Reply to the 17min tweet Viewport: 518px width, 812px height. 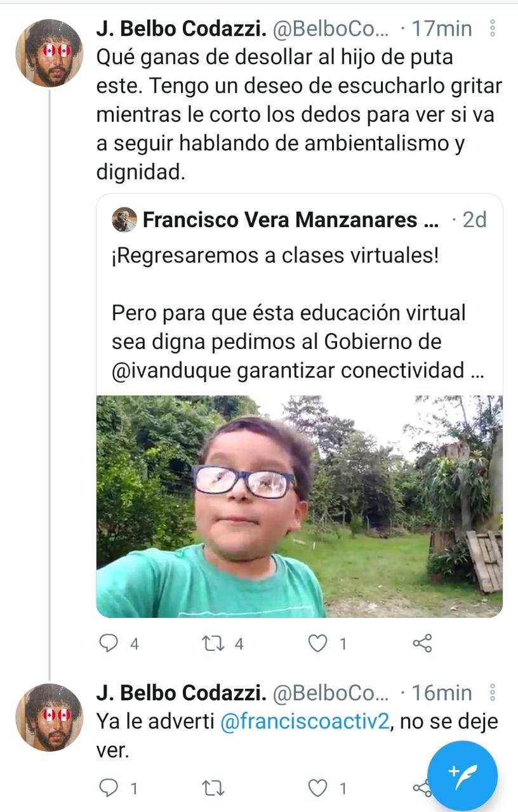[x=110, y=644]
